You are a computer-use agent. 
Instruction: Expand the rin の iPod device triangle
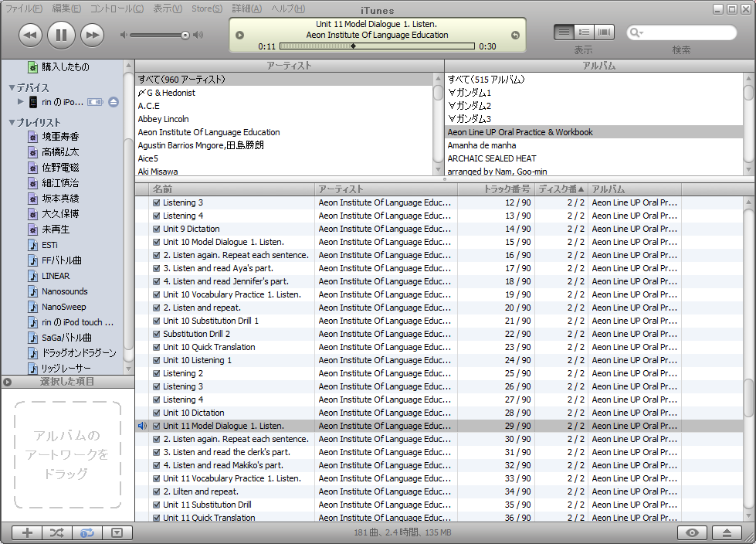click(x=20, y=102)
